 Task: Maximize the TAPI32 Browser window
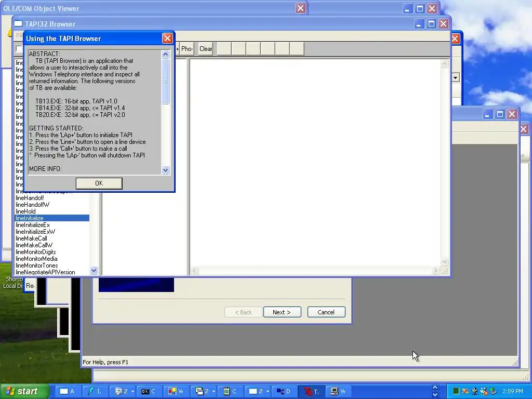point(431,24)
